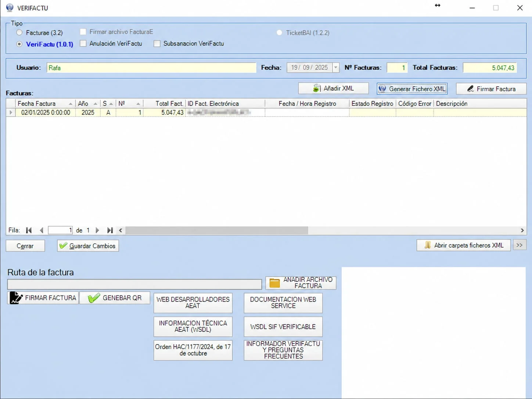532x399 pixels.
Task: Click Estado Registro column header
Action: (x=372, y=104)
